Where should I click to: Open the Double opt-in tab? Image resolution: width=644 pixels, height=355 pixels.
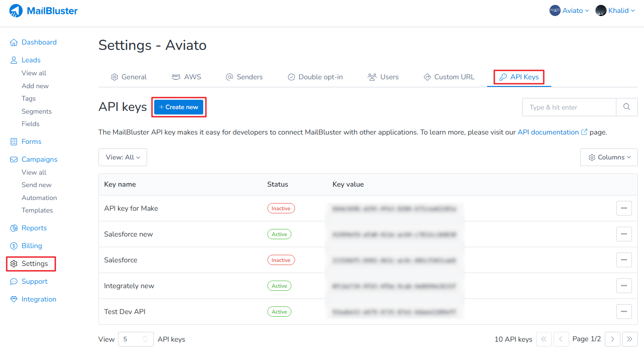(x=315, y=77)
